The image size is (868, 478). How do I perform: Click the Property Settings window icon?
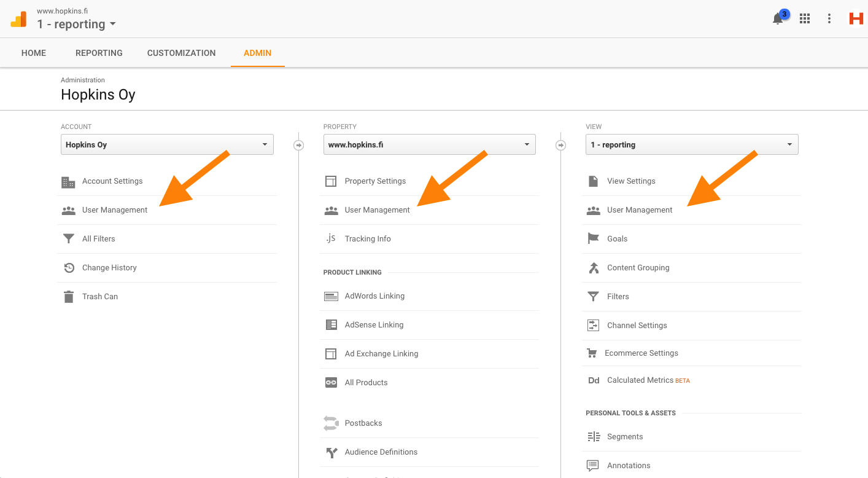click(x=331, y=181)
